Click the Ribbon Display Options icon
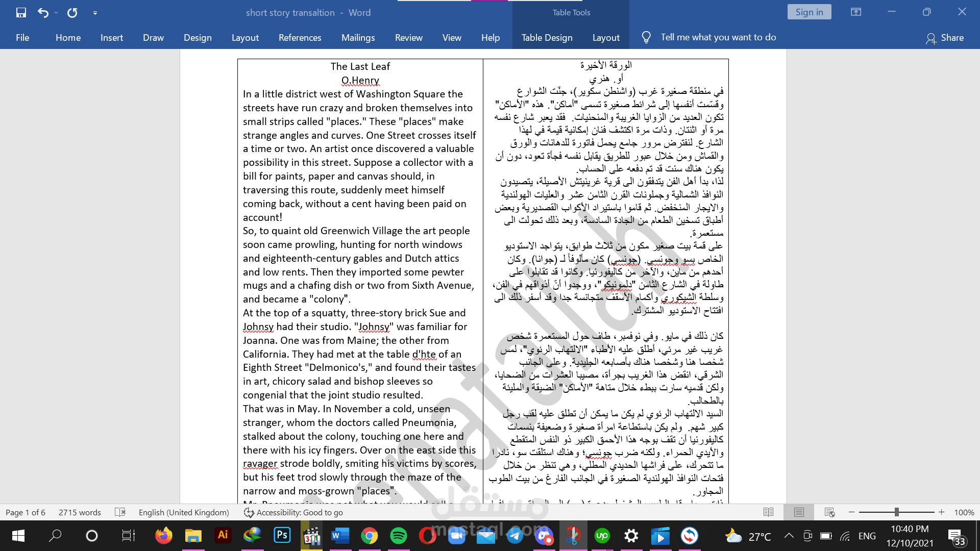Viewport: 980px width, 551px height. [x=856, y=12]
